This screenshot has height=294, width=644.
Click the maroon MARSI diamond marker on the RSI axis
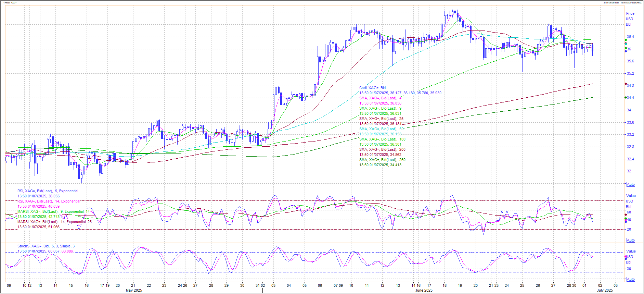click(626, 215)
